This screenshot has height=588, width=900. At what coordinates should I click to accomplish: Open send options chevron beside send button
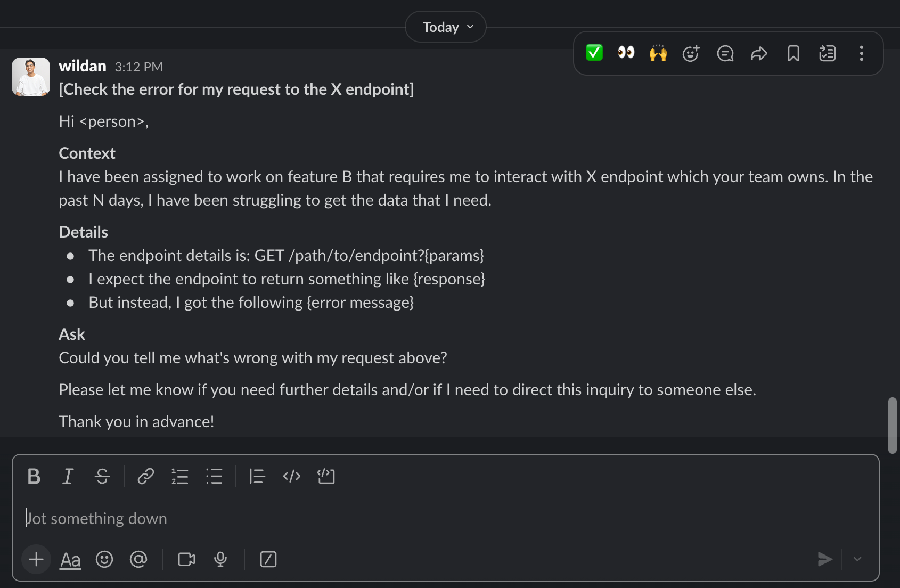coord(857,559)
